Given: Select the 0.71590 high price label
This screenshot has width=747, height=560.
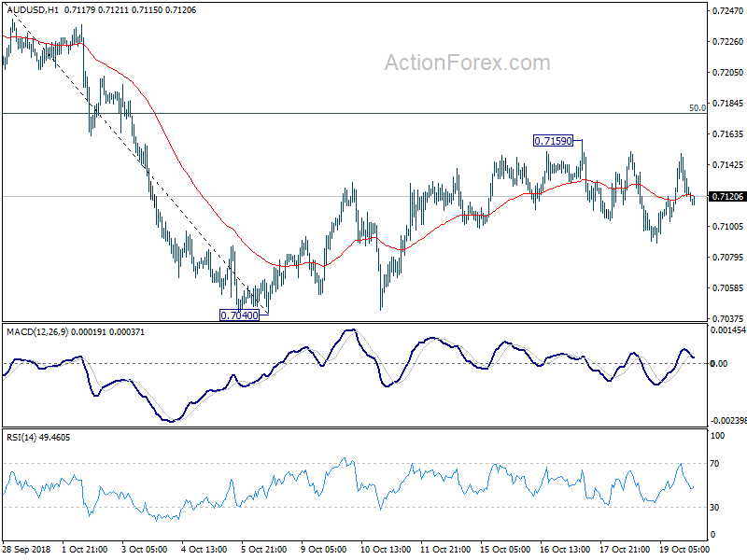Looking at the screenshot, I should coord(553,141).
